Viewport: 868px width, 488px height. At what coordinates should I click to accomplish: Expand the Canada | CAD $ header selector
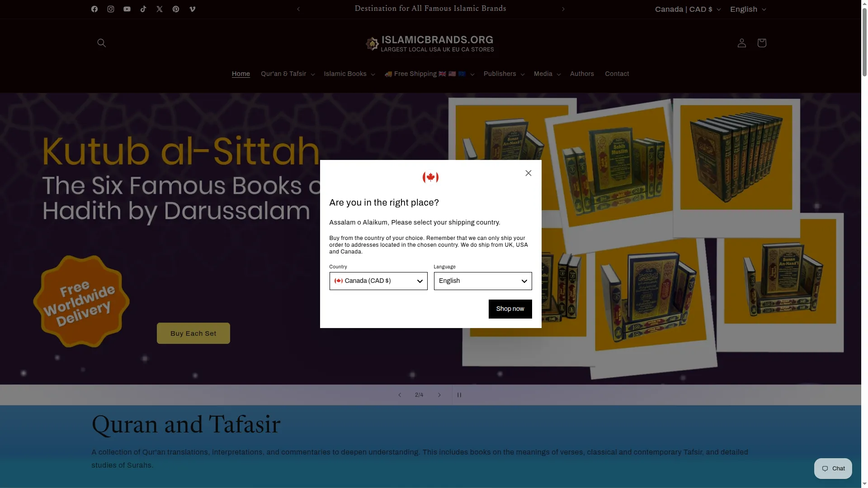[x=688, y=9]
